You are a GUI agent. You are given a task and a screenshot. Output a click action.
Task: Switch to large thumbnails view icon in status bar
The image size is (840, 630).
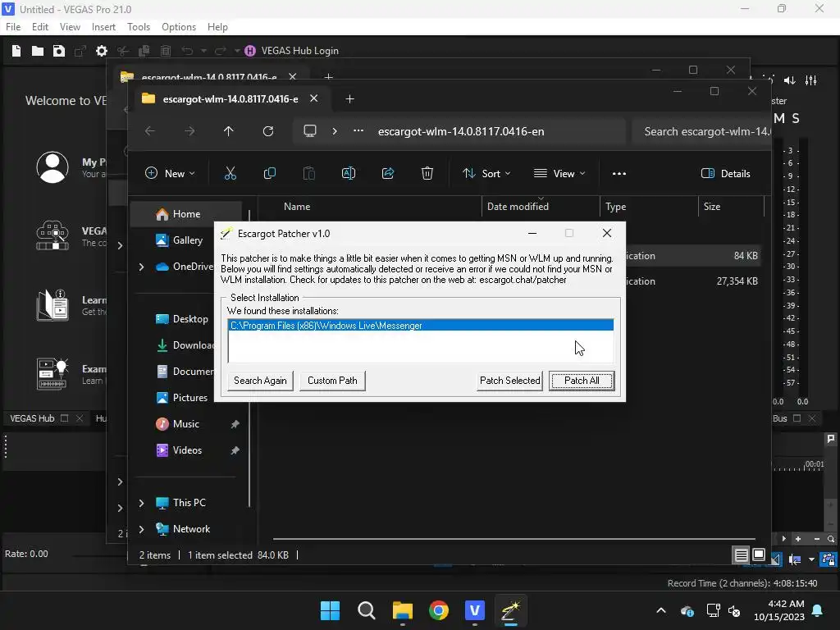coord(759,555)
